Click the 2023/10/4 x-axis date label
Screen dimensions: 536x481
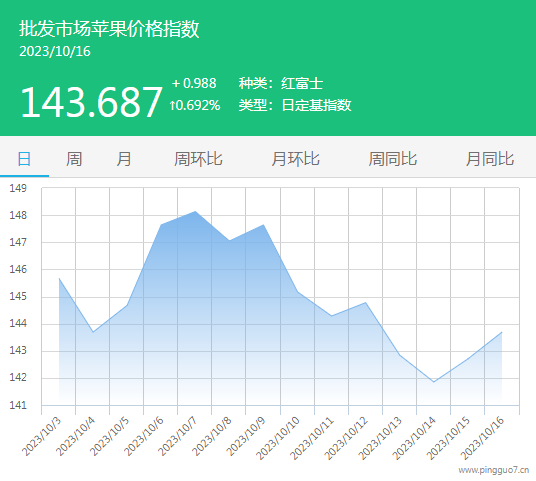click(75, 437)
